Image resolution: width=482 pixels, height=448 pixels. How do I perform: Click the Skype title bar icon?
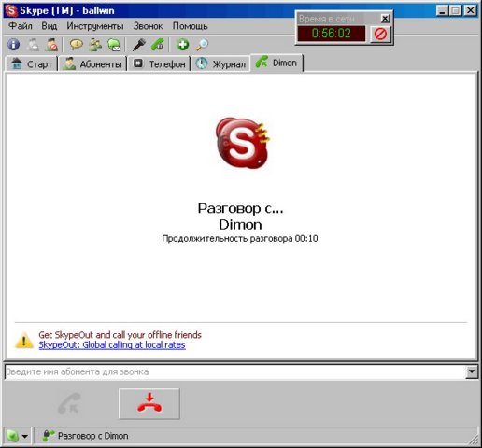coord(11,10)
